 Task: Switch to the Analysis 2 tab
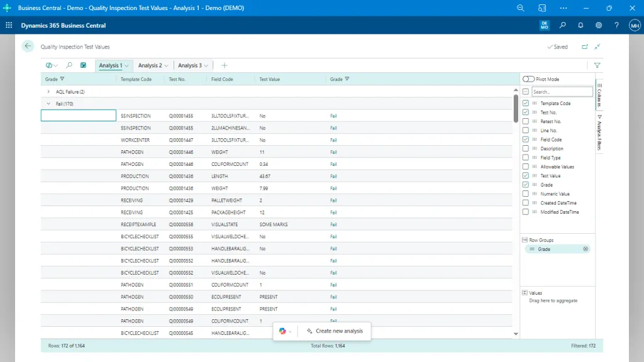pyautogui.click(x=150, y=65)
